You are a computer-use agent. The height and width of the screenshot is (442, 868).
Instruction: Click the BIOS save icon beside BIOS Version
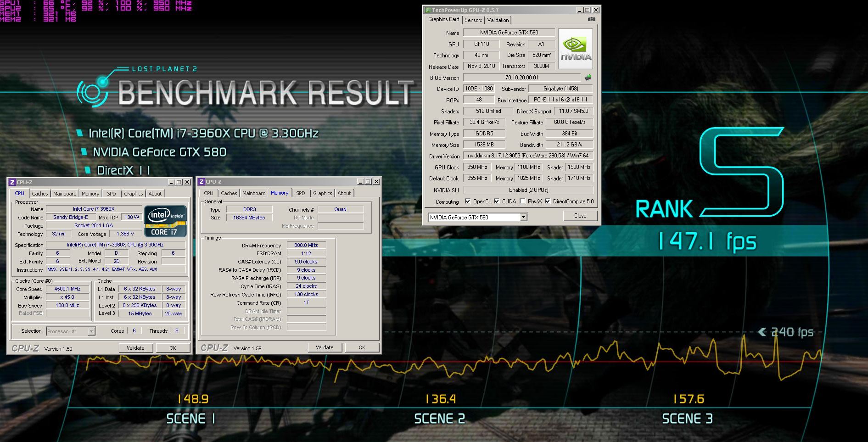pos(588,78)
